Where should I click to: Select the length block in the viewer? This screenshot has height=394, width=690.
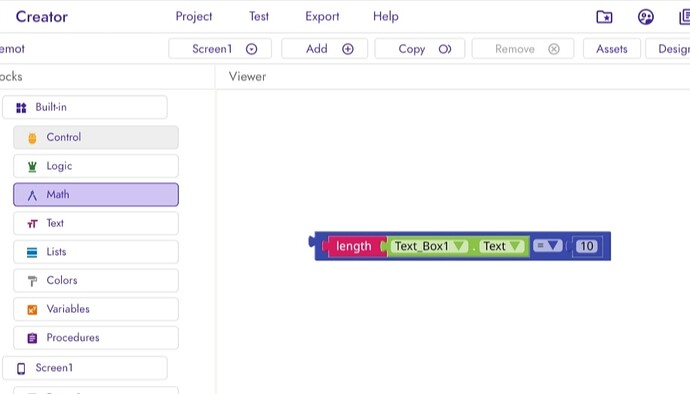pos(353,246)
